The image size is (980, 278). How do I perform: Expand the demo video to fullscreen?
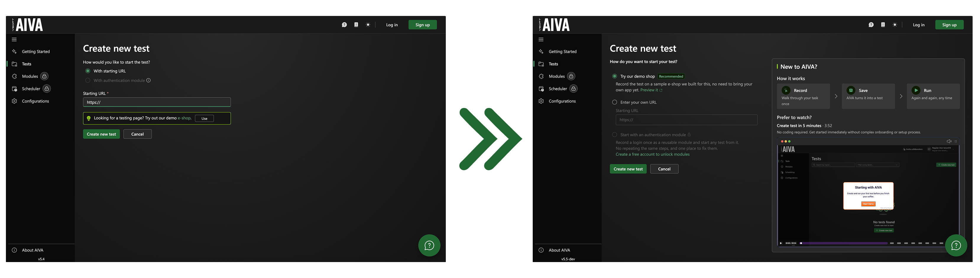[x=956, y=141]
